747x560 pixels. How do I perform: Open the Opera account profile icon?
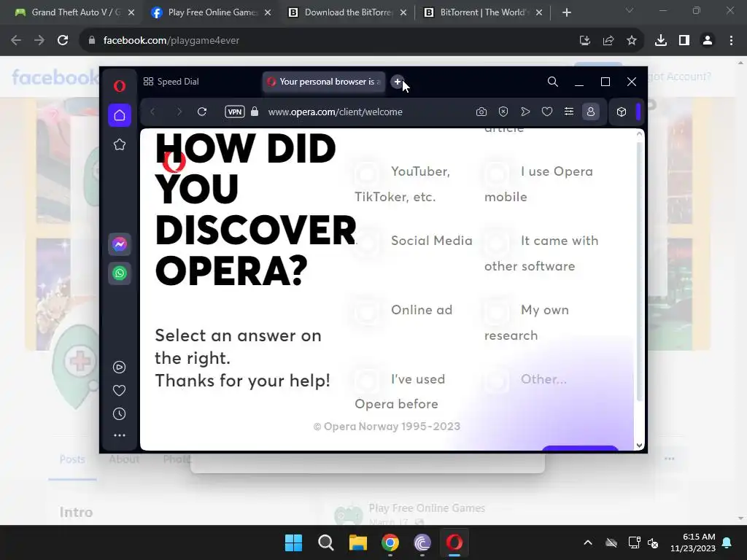click(x=591, y=112)
